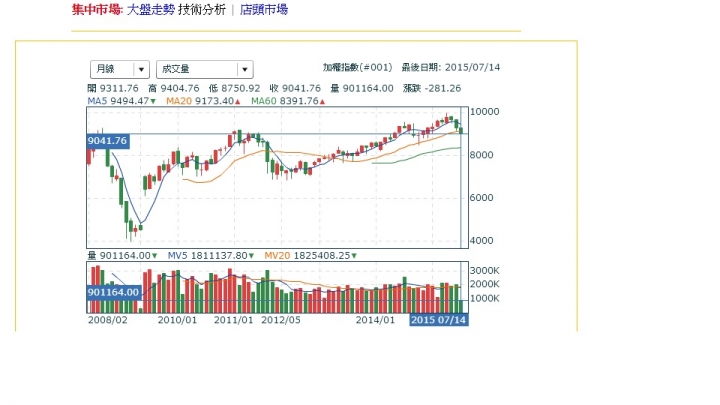The height and width of the screenshot is (405, 720).
Task: Click the MA5 down arrow indicator
Action: (x=153, y=101)
